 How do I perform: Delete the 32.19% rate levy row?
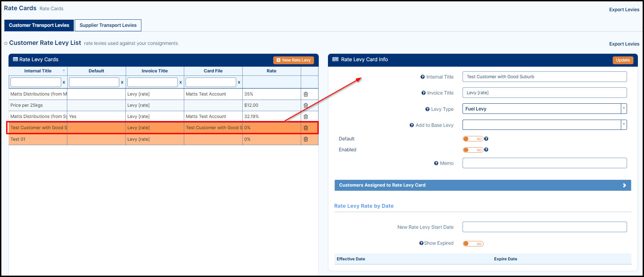pos(306,117)
